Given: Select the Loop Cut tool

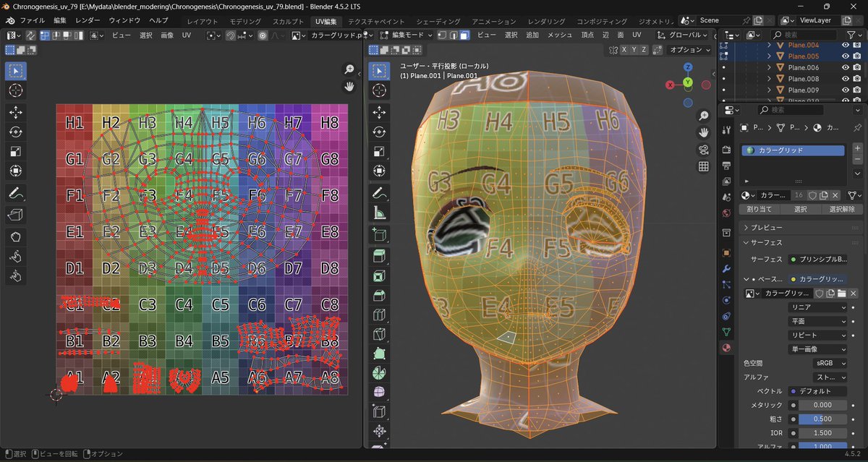Looking at the screenshot, I should (379, 315).
